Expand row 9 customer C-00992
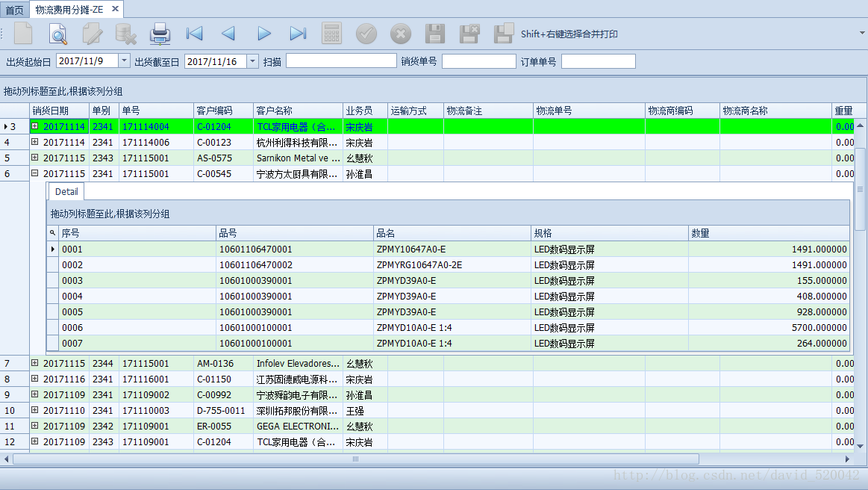 pyautogui.click(x=35, y=394)
